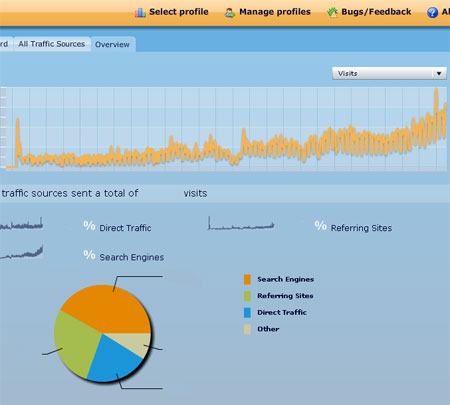Open Manage profiles
Viewport: 450px width, 405px height.
click(x=275, y=12)
